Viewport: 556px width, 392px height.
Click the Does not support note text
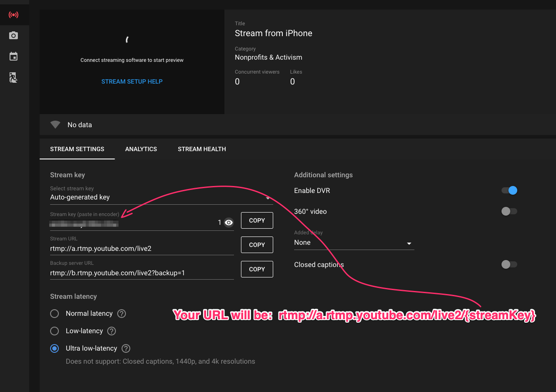160,361
